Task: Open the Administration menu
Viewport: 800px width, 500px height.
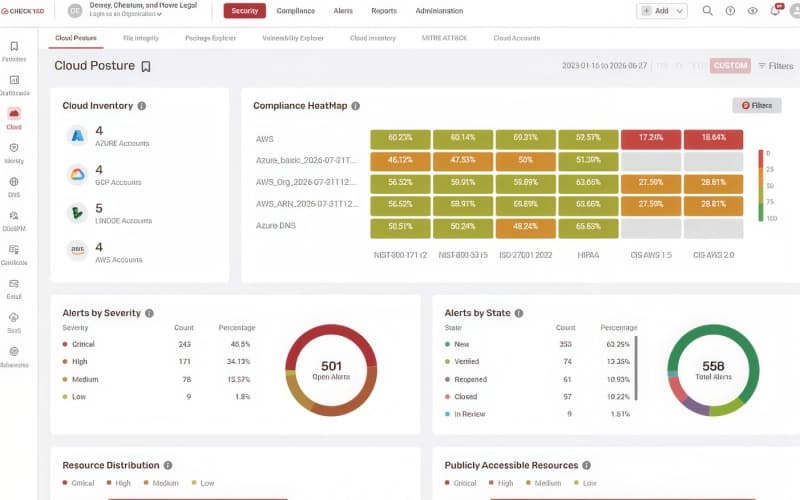Action: (439, 11)
